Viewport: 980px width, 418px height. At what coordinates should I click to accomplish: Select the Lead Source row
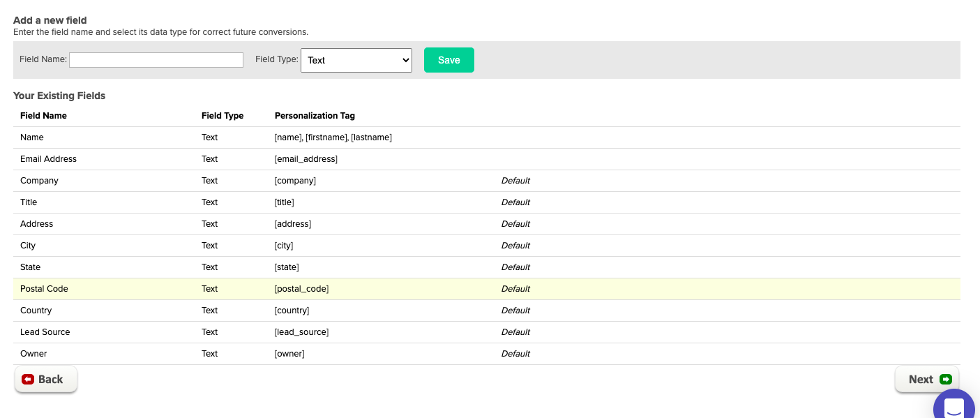click(x=487, y=332)
